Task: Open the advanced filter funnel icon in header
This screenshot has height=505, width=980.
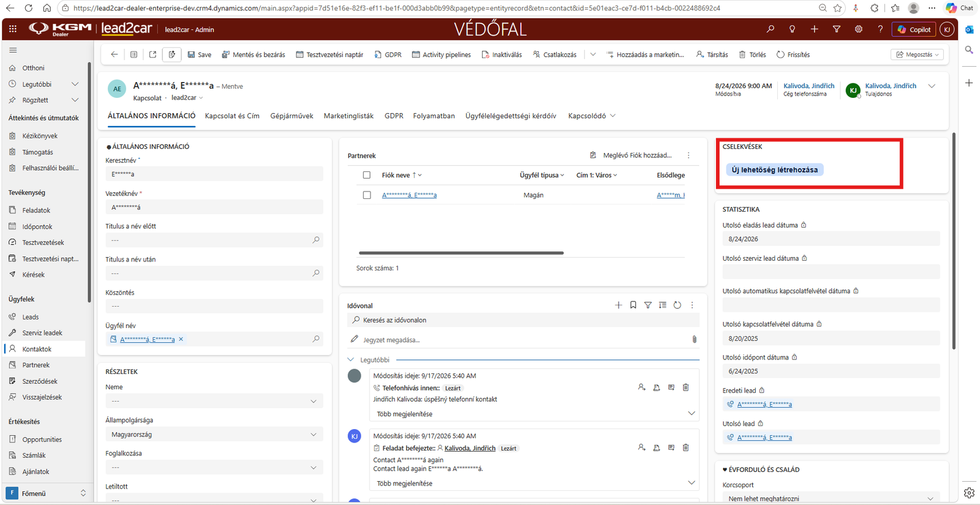Action: pyautogui.click(x=836, y=29)
